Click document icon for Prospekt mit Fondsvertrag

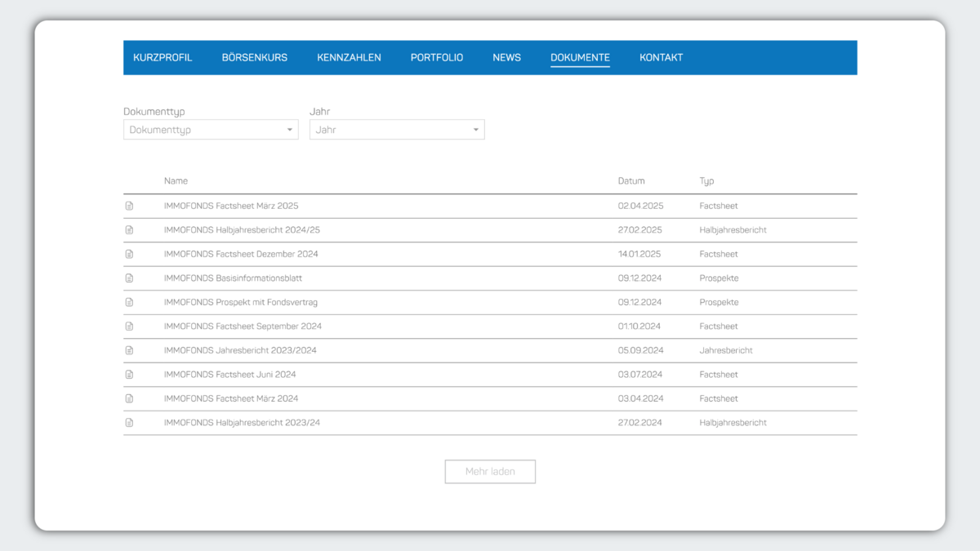[129, 303]
